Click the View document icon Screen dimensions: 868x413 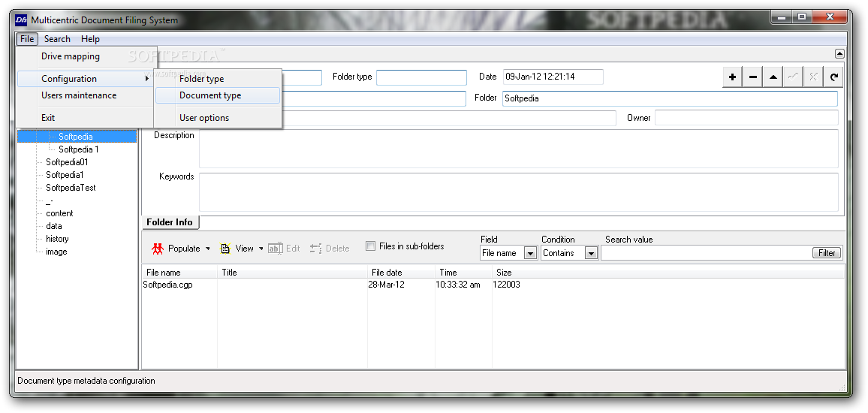pyautogui.click(x=225, y=249)
